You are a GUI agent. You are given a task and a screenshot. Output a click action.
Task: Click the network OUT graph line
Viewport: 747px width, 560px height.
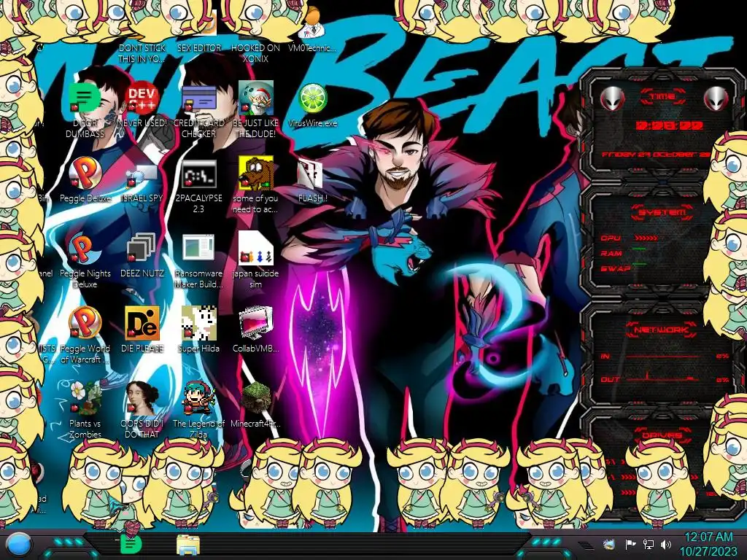[662, 378]
